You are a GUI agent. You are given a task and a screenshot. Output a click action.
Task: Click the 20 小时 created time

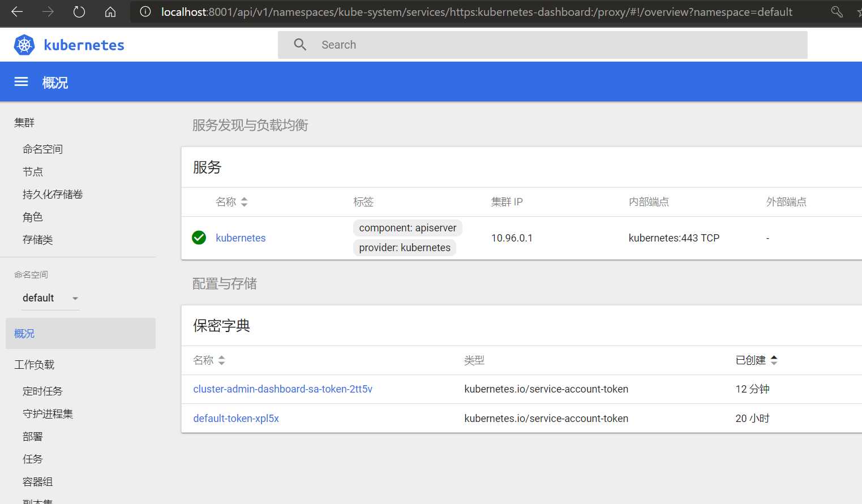[x=752, y=419]
